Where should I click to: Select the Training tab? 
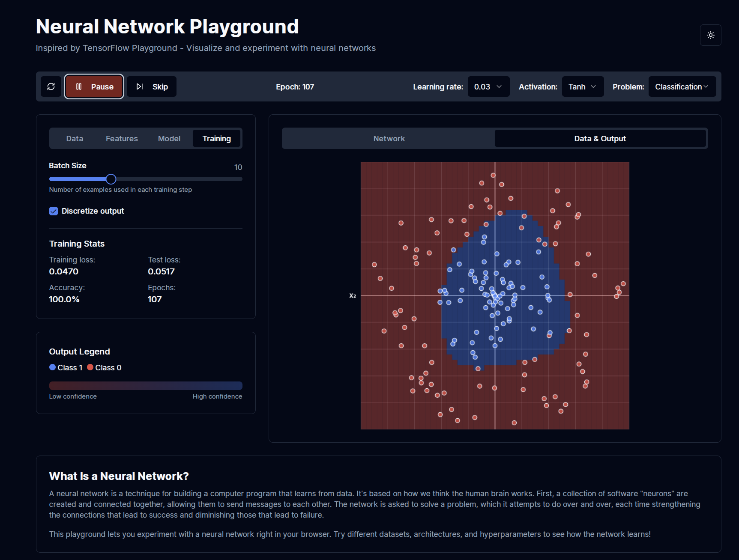coord(217,138)
